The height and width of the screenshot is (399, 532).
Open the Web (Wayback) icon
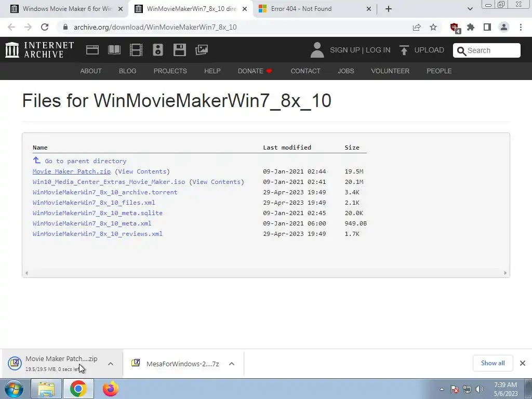[x=92, y=50]
